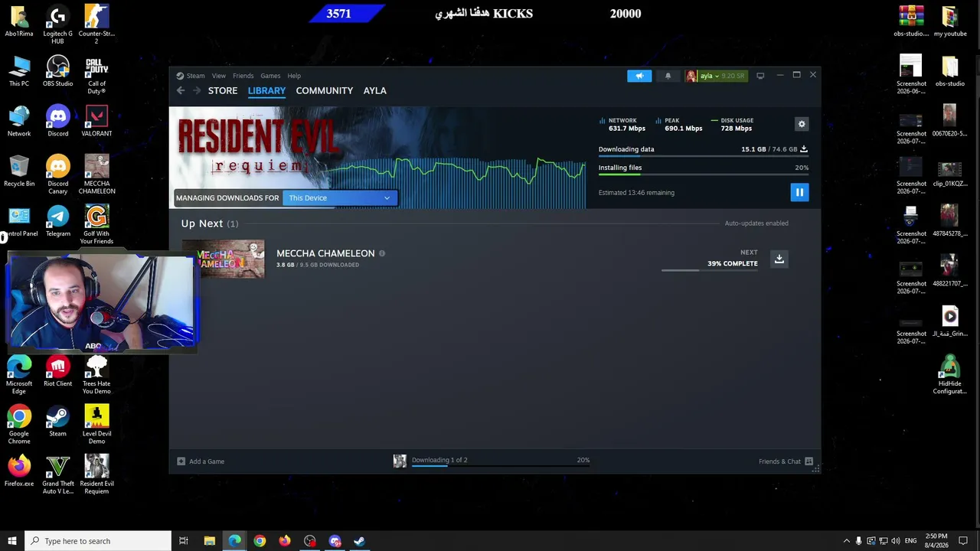Image resolution: width=980 pixels, height=551 pixels.
Task: Select the Discord Canary desktop icon
Action: [58, 175]
